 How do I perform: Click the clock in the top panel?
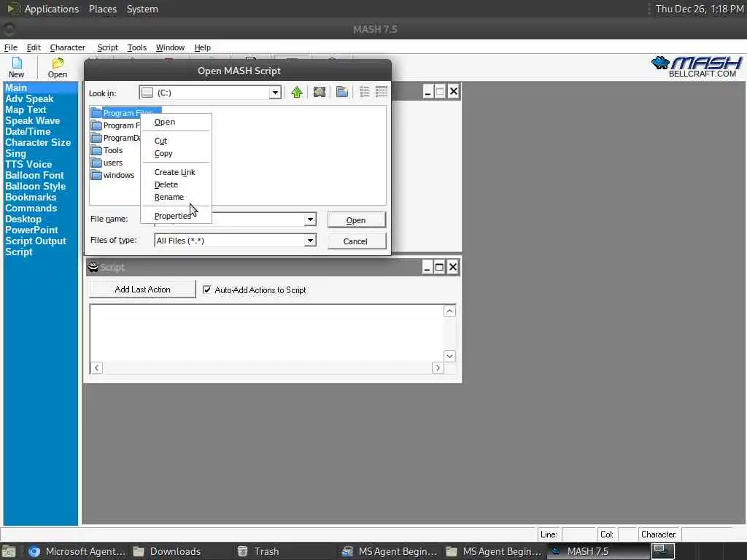[699, 9]
